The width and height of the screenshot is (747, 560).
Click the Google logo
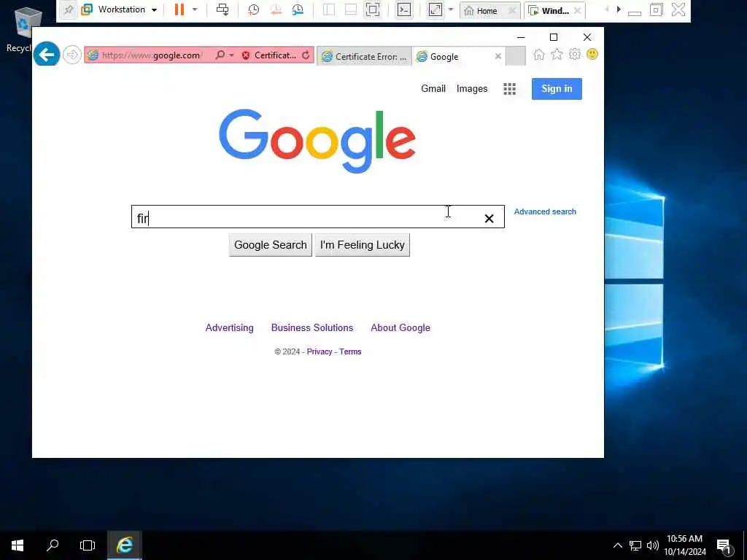317,141
